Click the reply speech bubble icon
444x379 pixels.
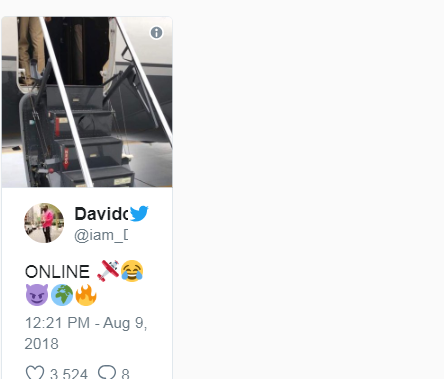pos(107,372)
